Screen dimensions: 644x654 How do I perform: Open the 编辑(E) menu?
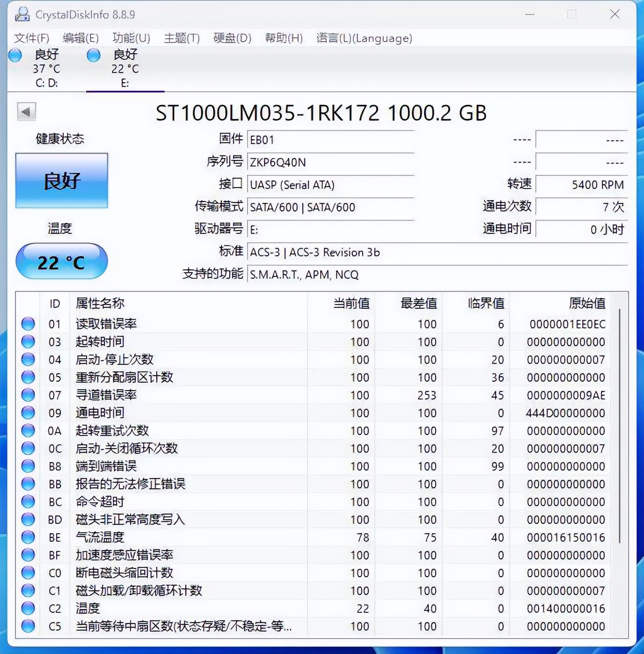pos(81,38)
